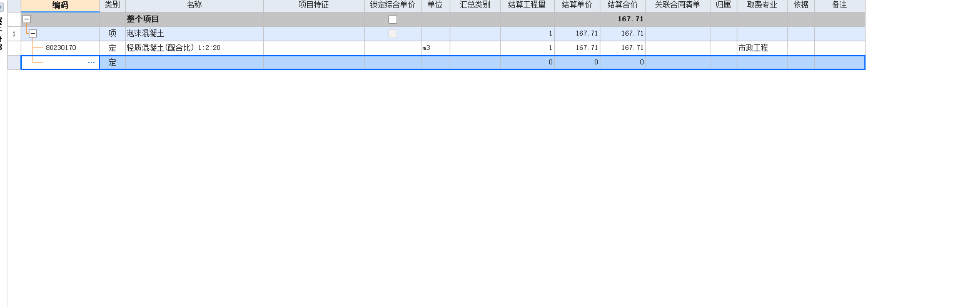Click 结算合价 167.71 in 轻质混凝土 row

pos(623,48)
